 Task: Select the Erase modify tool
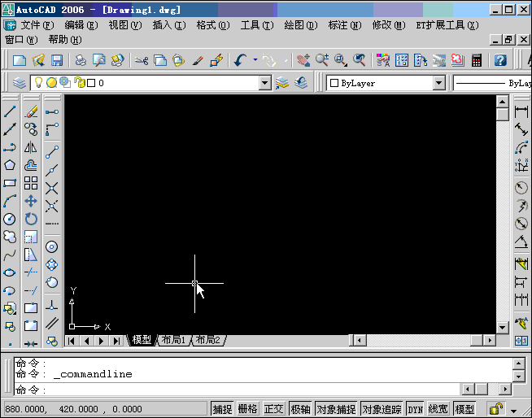31,111
